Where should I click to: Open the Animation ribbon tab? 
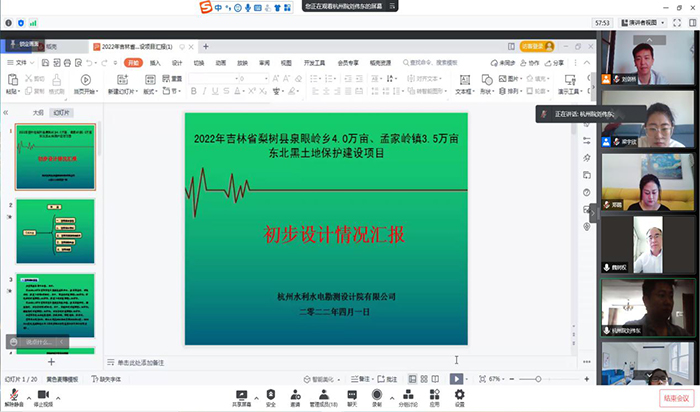tap(221, 63)
